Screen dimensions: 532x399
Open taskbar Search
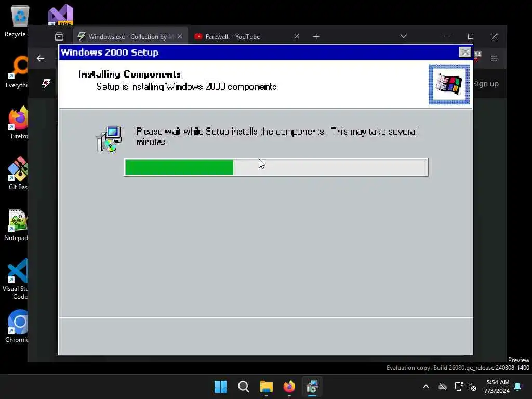pyautogui.click(x=244, y=387)
